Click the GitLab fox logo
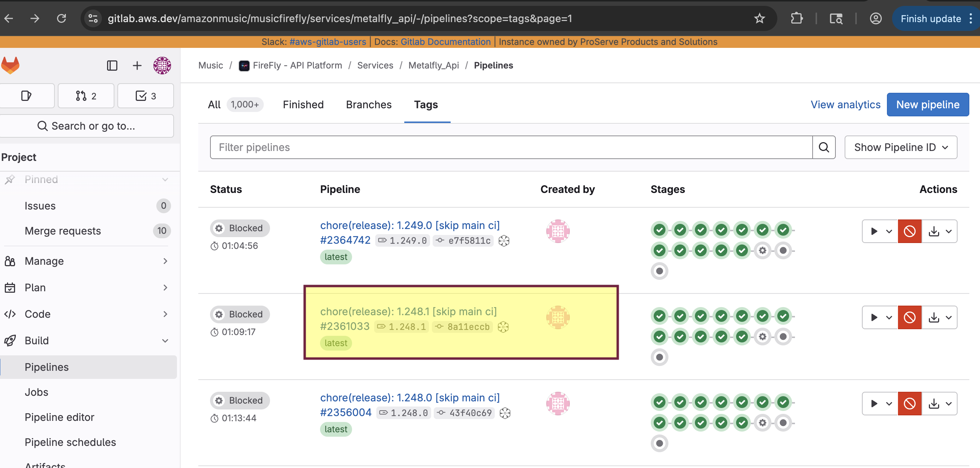This screenshot has width=980, height=468. point(10,65)
